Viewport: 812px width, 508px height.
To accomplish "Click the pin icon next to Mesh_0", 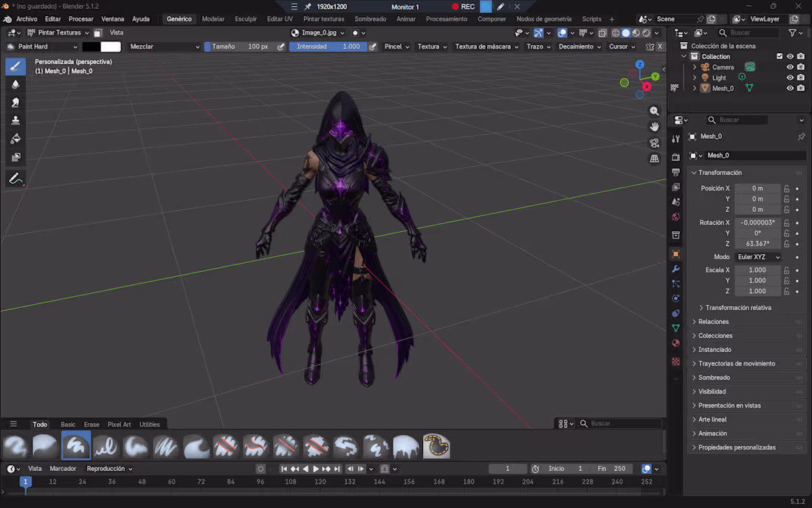I will (801, 137).
